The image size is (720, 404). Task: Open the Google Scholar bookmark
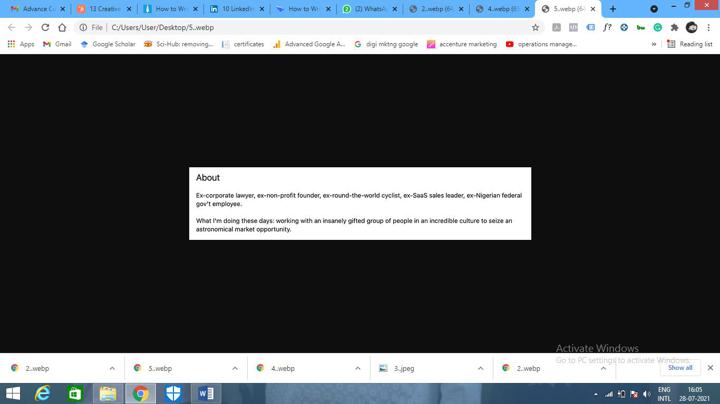tap(108, 44)
